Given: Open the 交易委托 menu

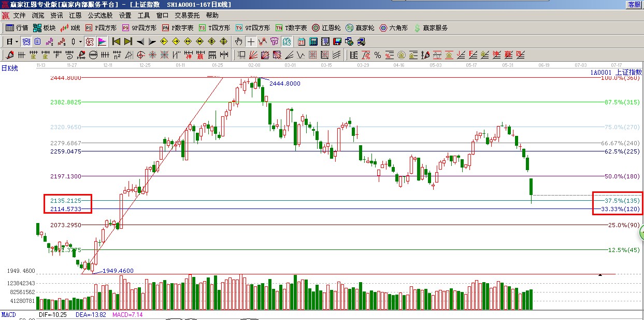Looking at the screenshot, I should coord(187,16).
